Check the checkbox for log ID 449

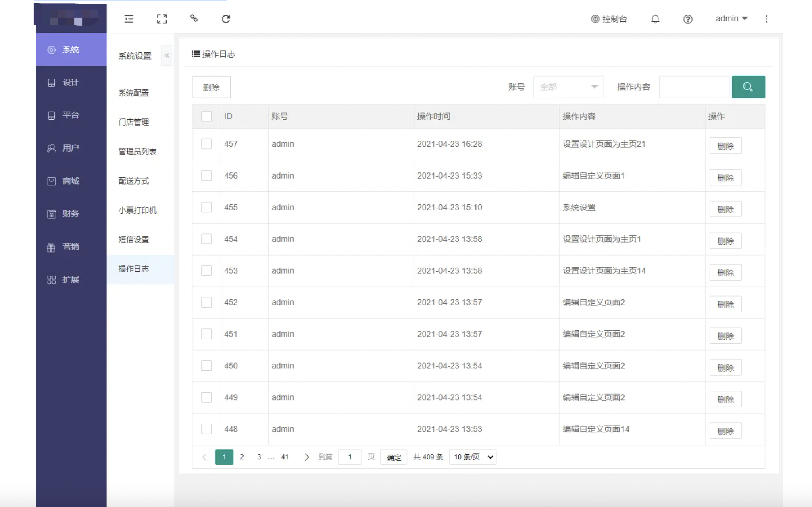click(x=206, y=397)
